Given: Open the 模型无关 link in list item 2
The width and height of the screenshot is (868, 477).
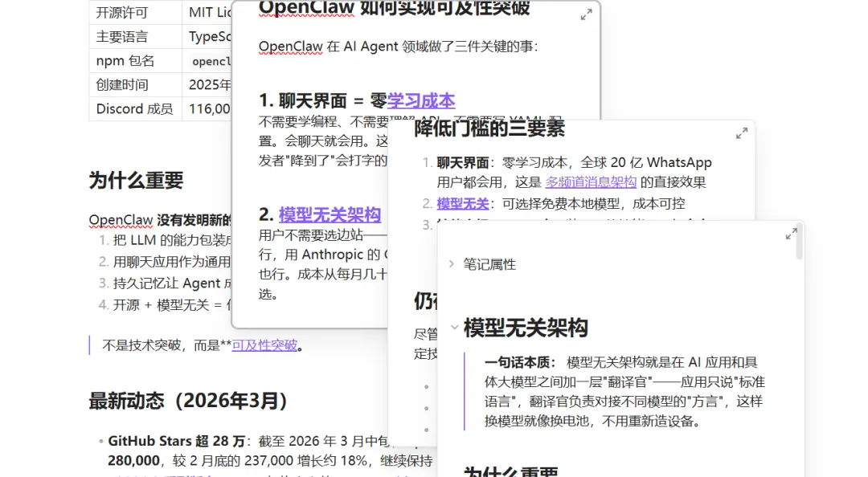Looking at the screenshot, I should click(x=463, y=204).
